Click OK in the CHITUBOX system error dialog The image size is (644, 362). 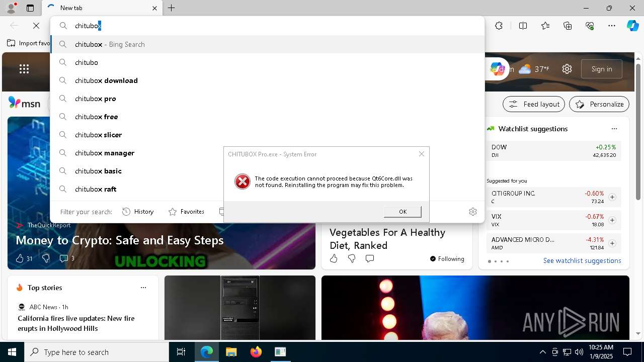point(403,212)
